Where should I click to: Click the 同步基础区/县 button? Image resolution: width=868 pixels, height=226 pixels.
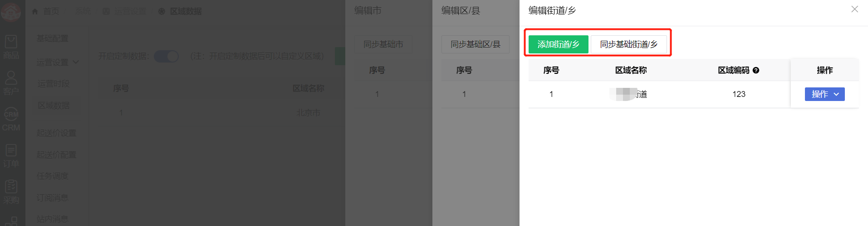(x=475, y=44)
